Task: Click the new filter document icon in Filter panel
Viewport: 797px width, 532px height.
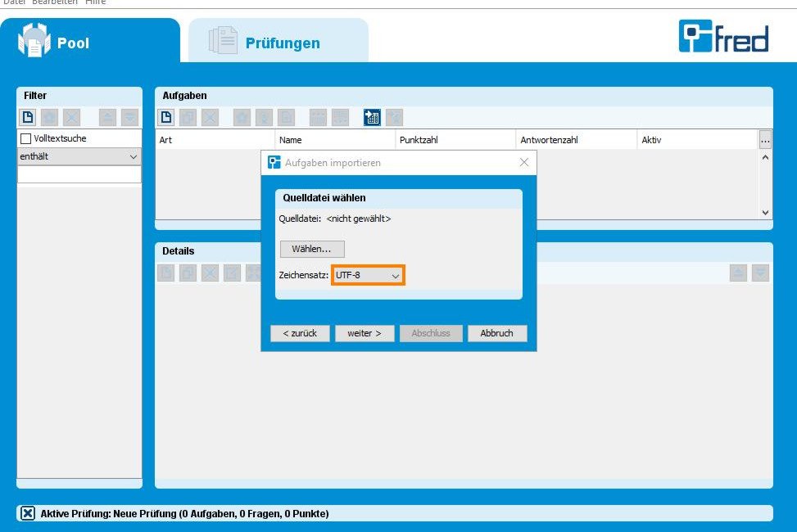Action: [x=28, y=117]
